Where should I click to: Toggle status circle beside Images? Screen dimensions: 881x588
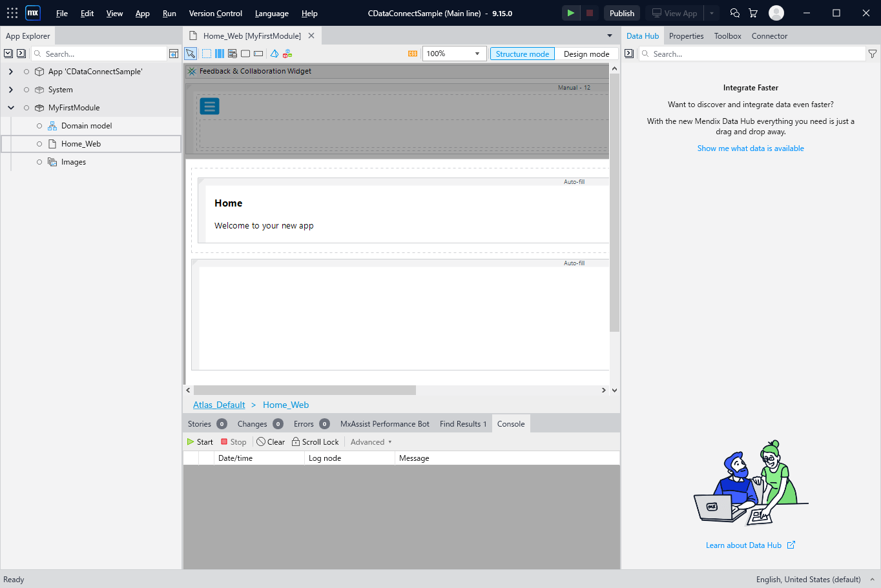tap(39, 162)
